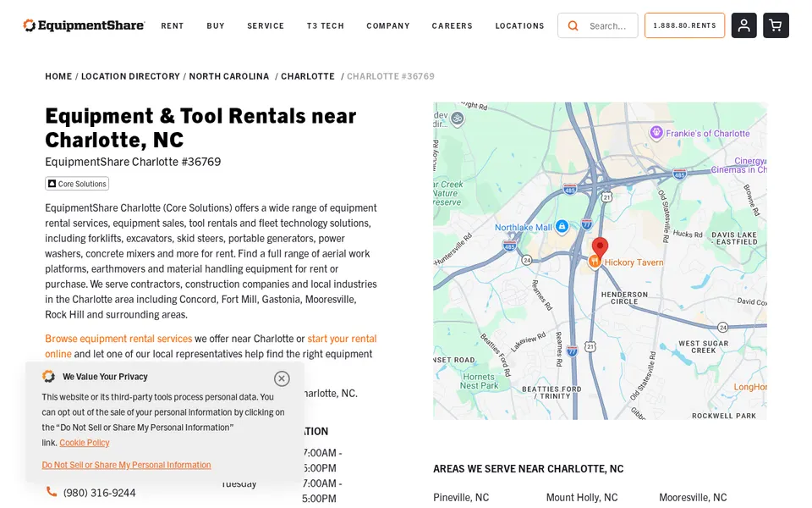Click the LongHorn label on the map
Screen dimensions: 812x508
tap(750, 387)
